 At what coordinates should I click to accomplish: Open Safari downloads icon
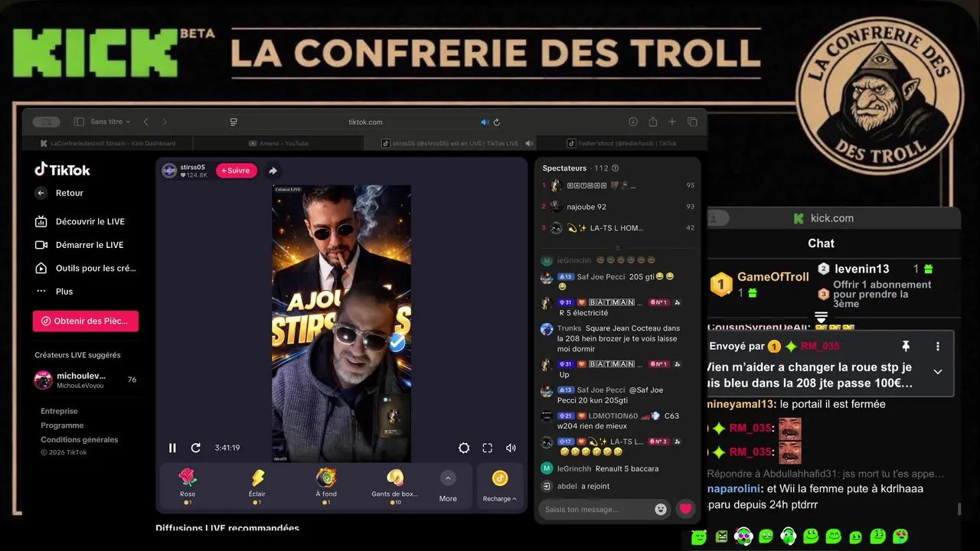tap(633, 122)
